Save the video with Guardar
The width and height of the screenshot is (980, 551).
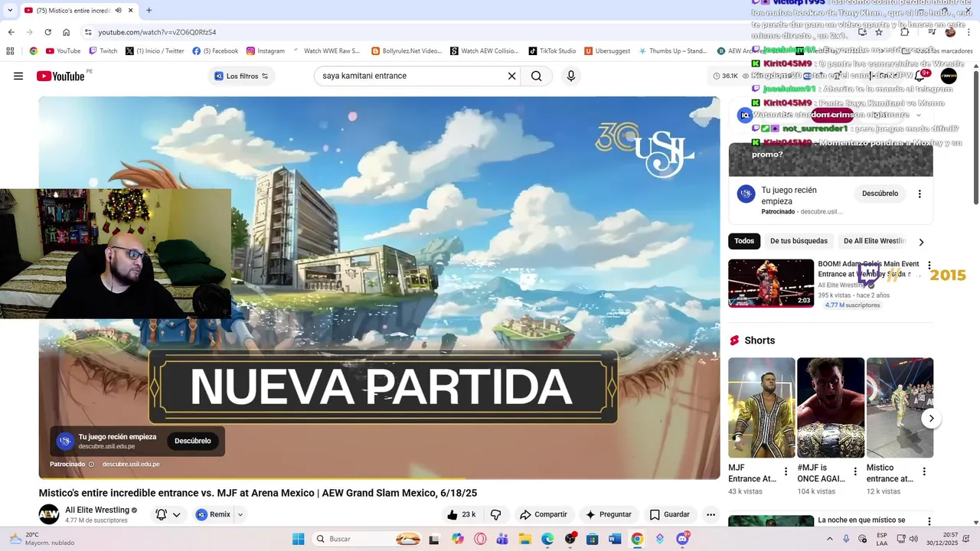tap(669, 514)
